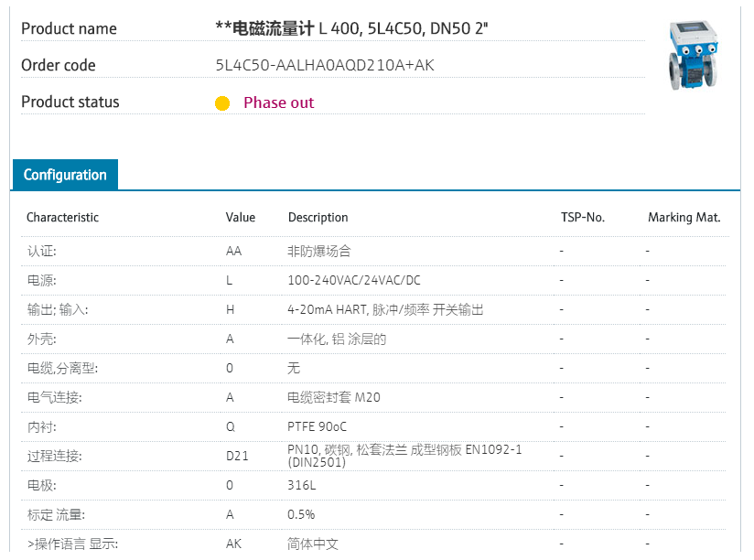Click the PTFE 90oC lining description
This screenshot has width=754, height=560.
click(317, 426)
